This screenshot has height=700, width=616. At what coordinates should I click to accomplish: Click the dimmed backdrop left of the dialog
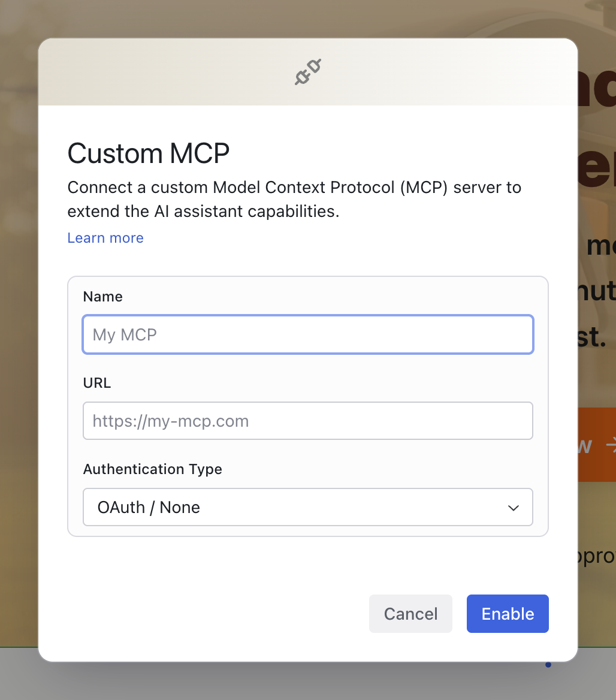point(18,360)
